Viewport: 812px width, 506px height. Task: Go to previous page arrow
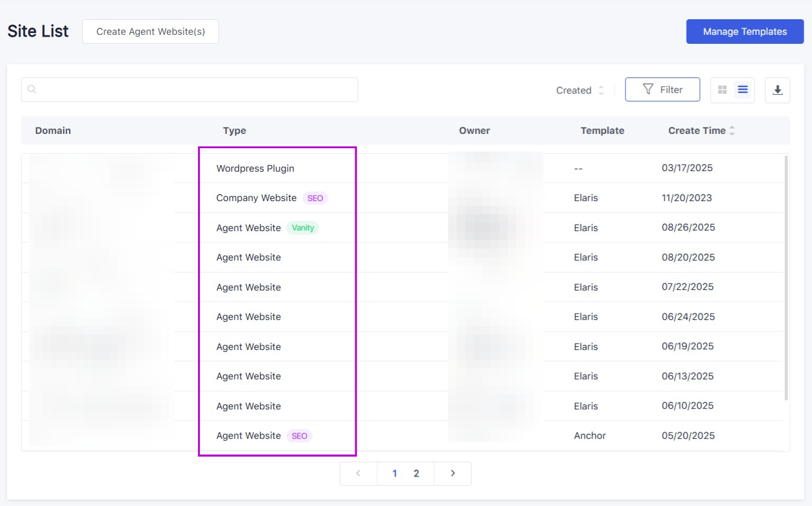[x=358, y=474]
